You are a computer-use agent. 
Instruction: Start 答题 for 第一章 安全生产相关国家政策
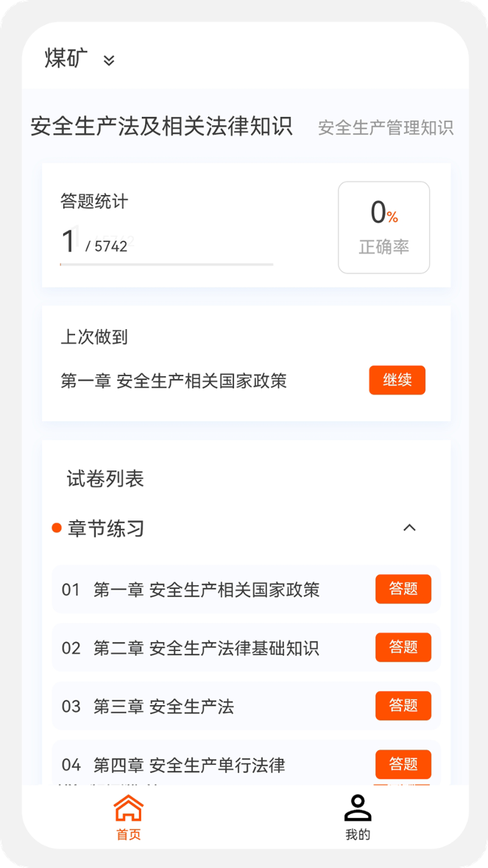point(403,589)
